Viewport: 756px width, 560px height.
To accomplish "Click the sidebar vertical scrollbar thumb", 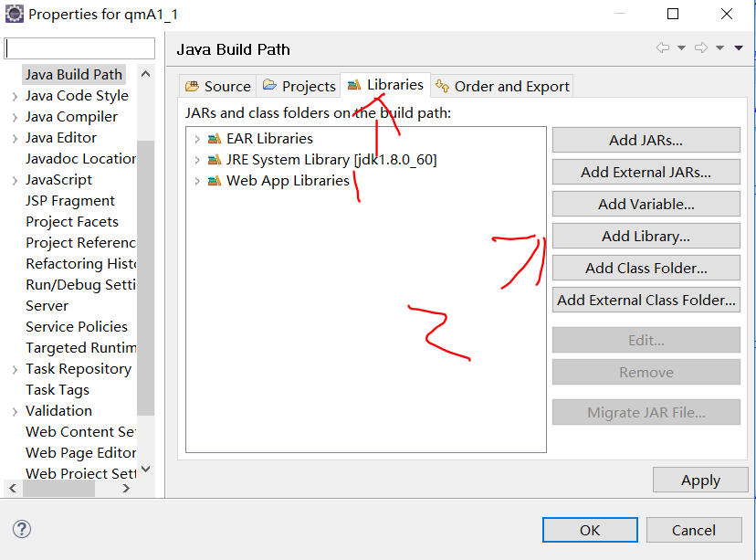I will click(145, 278).
